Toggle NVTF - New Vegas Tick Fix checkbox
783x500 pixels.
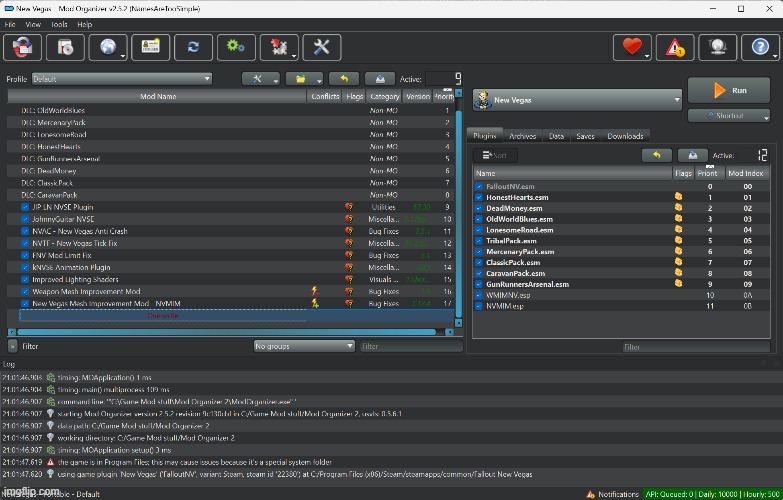[25, 243]
